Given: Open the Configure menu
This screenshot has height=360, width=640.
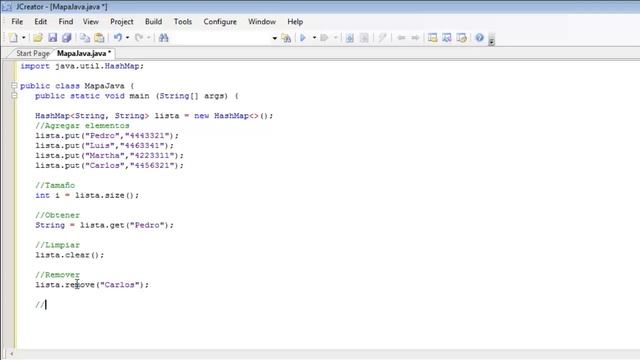Looking at the screenshot, I should point(220,22).
